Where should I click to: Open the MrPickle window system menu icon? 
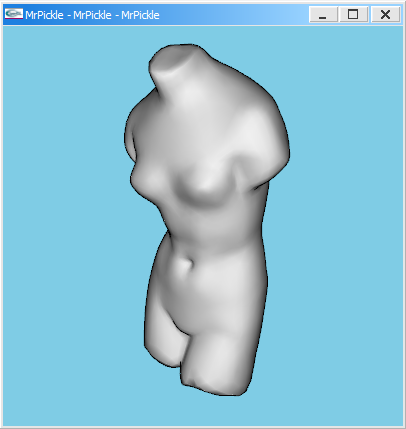click(14, 14)
